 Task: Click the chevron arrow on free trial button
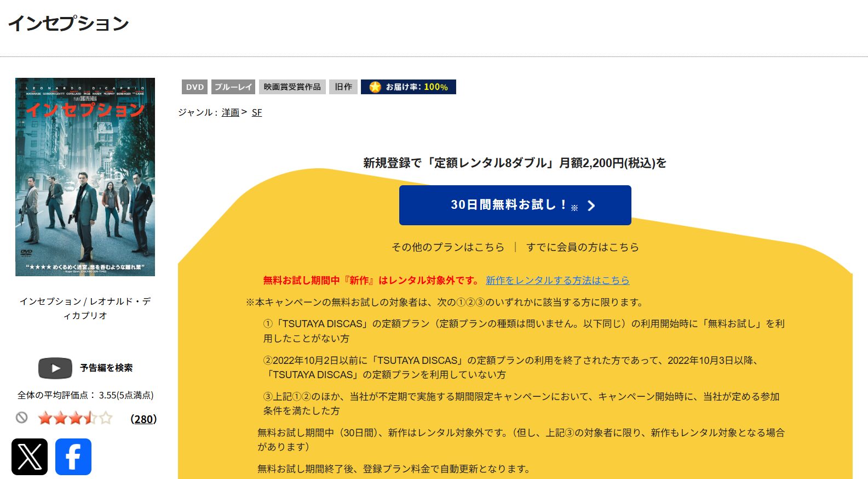[591, 206]
